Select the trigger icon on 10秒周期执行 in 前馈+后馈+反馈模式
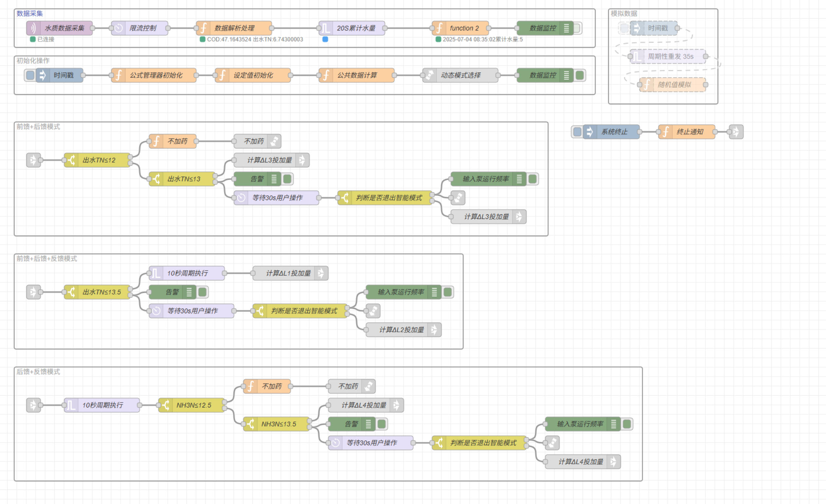The width and height of the screenshot is (826, 504). click(x=156, y=273)
